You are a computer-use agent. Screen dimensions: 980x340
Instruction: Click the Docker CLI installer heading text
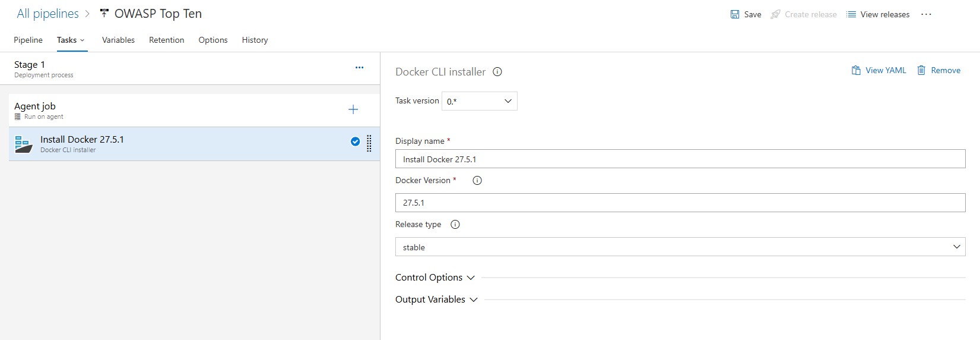440,72
